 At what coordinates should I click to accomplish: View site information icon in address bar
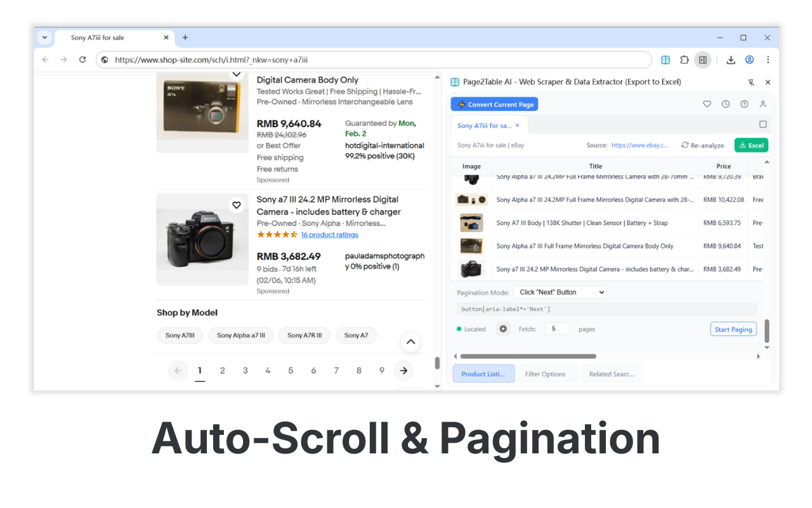click(105, 60)
